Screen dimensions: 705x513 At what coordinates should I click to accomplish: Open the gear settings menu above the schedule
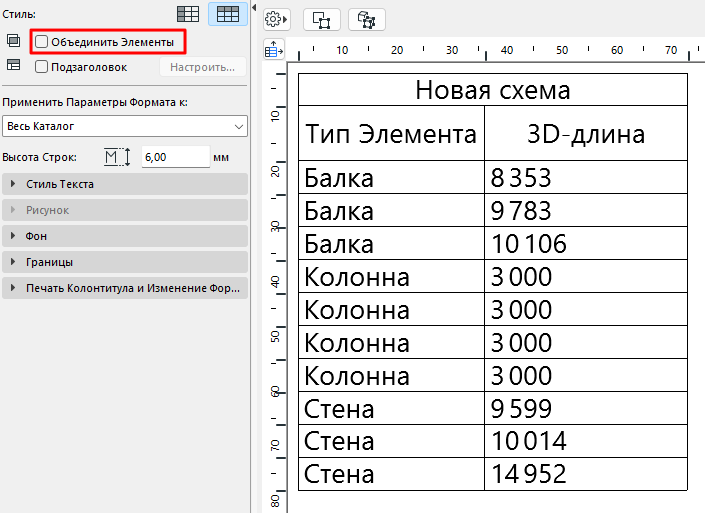pyautogui.click(x=276, y=19)
